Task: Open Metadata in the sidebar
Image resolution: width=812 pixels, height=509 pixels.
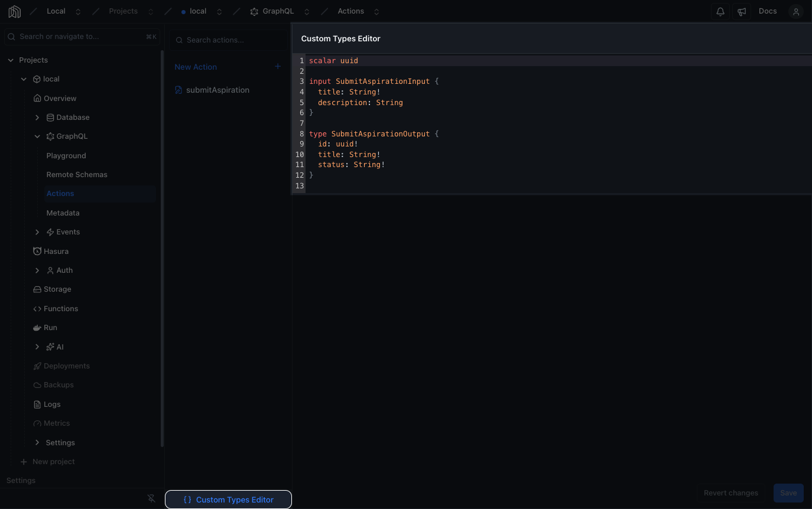Action: pos(63,213)
